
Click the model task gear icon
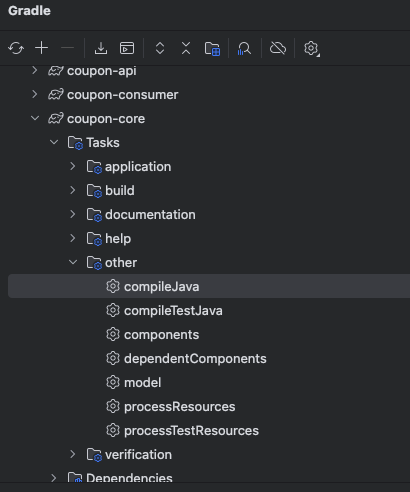[x=113, y=382]
